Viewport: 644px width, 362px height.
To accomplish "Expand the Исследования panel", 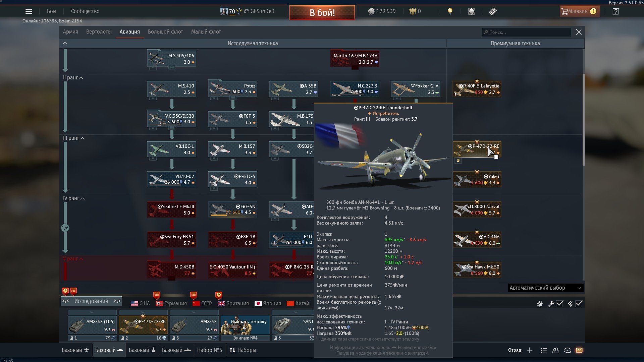I will coord(91,301).
